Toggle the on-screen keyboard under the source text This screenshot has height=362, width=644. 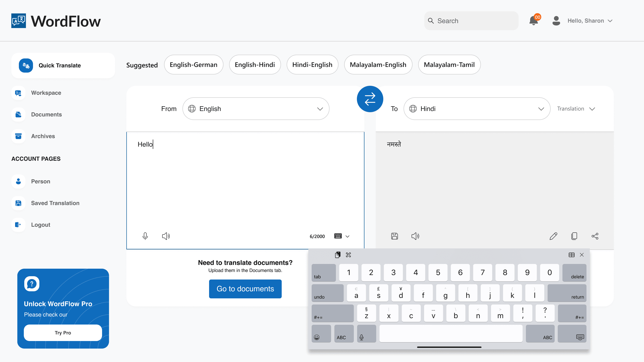point(338,236)
